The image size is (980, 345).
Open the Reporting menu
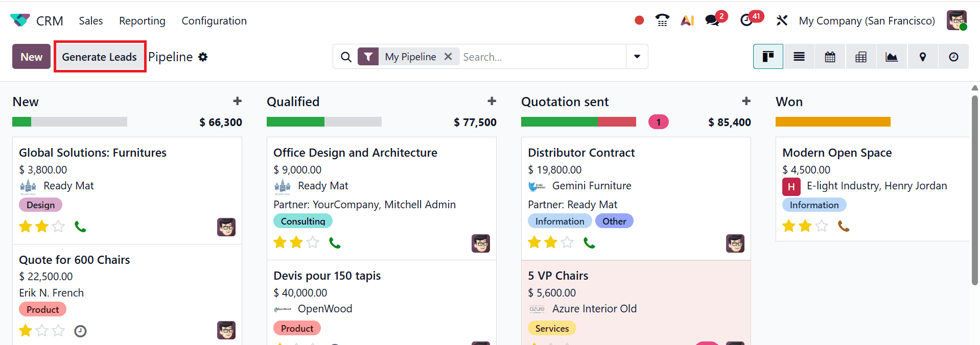pyautogui.click(x=142, y=20)
